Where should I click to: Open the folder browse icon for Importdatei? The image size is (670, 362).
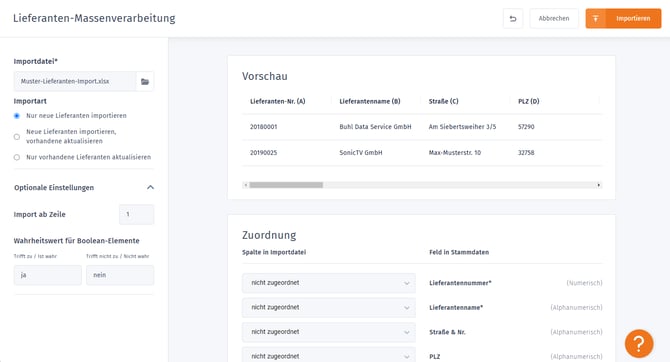pyautogui.click(x=145, y=81)
